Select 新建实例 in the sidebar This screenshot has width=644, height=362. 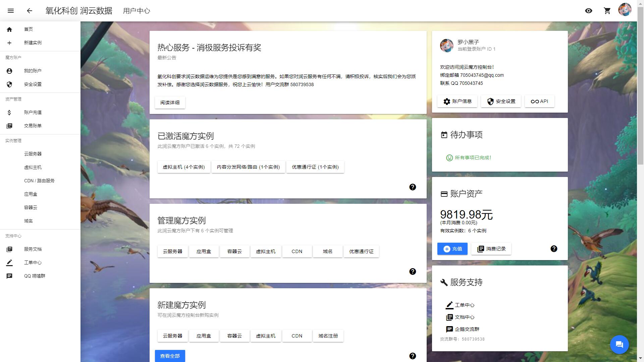(40, 43)
